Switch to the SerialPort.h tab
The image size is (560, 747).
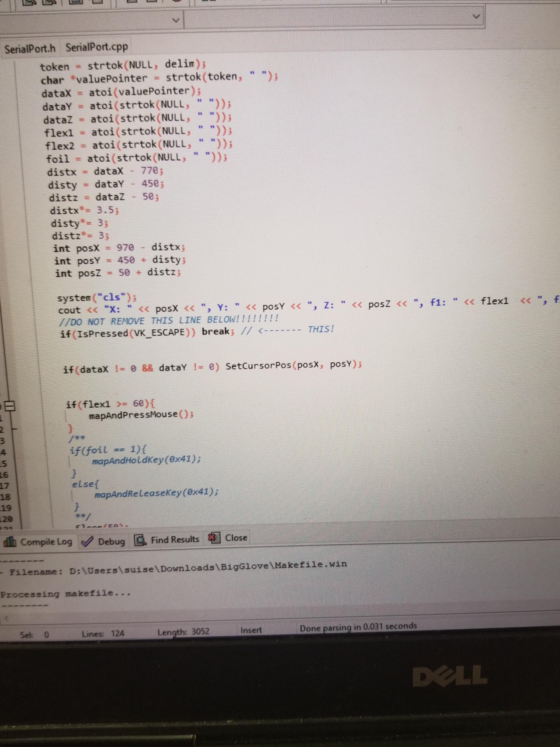click(30, 49)
